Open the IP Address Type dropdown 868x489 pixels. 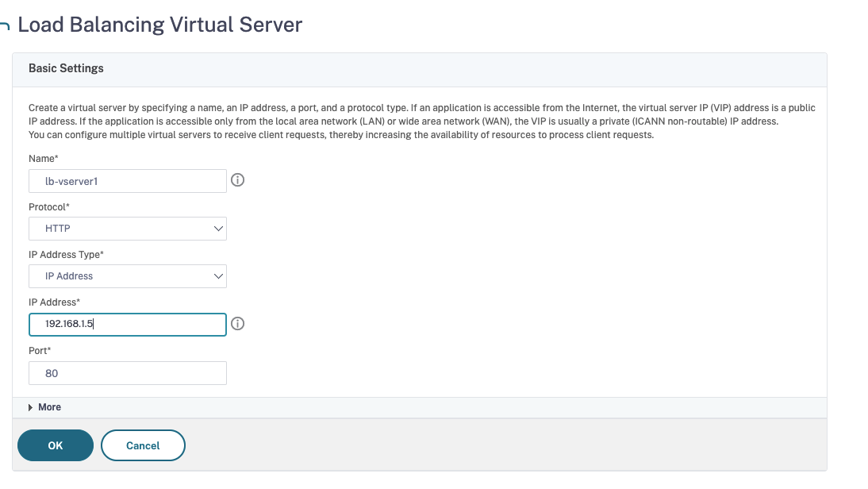click(127, 276)
